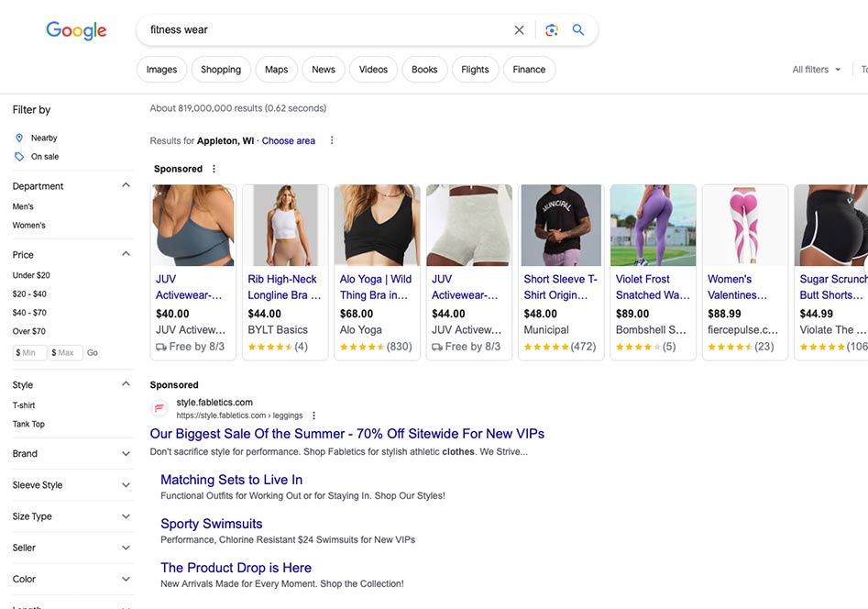Filter style by Tank Top
Image resolution: width=868 pixels, height=609 pixels.
tap(28, 425)
